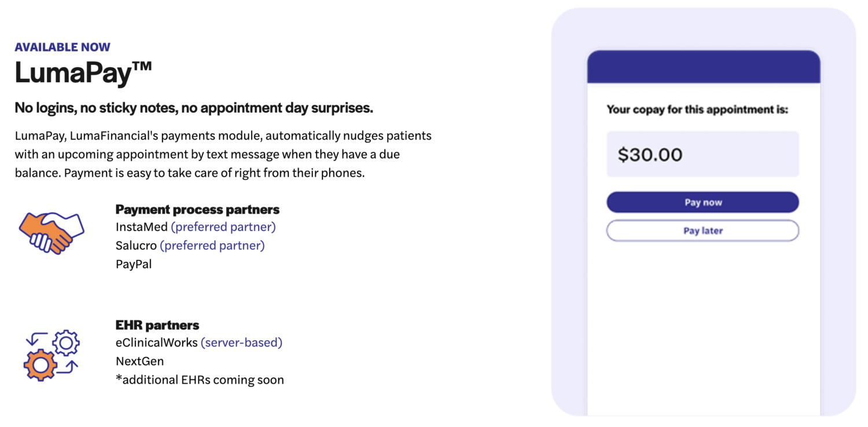Click the Pay now button

[703, 203]
